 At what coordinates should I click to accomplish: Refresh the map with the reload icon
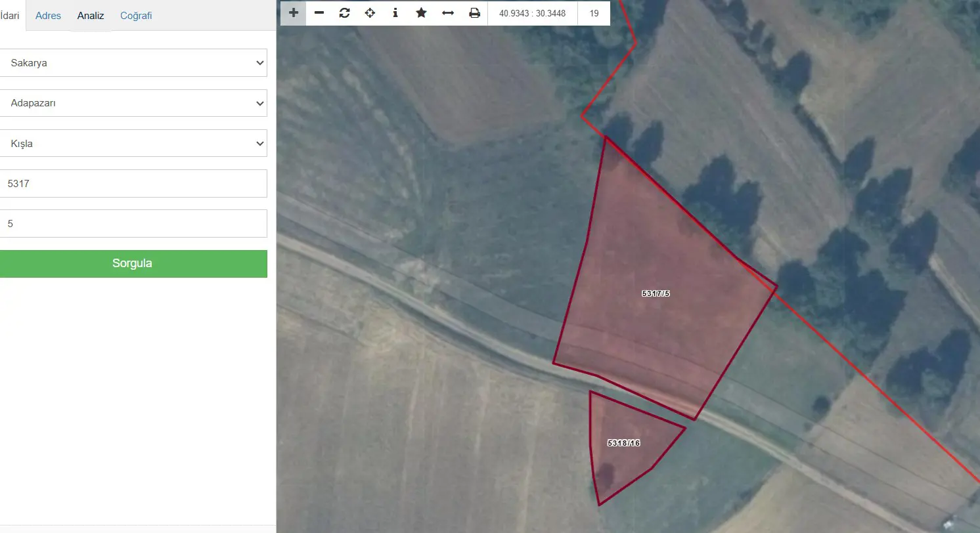tap(345, 12)
